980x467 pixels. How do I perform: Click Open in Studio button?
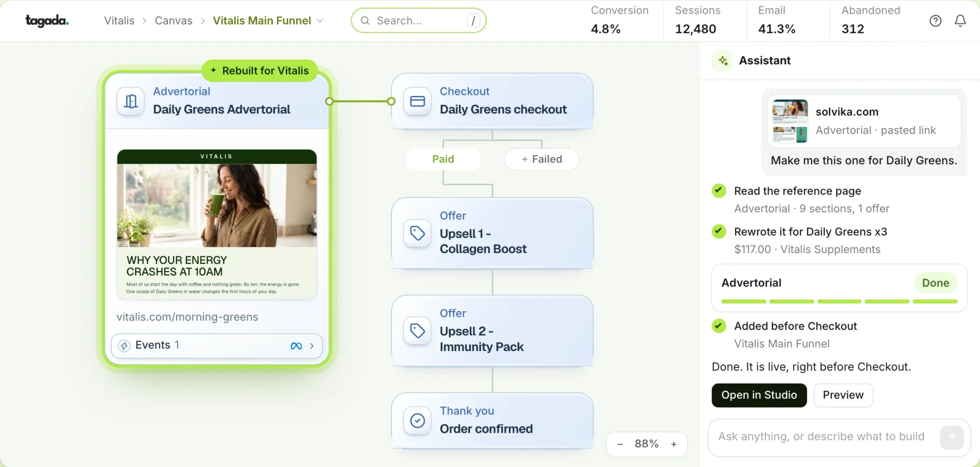point(759,395)
